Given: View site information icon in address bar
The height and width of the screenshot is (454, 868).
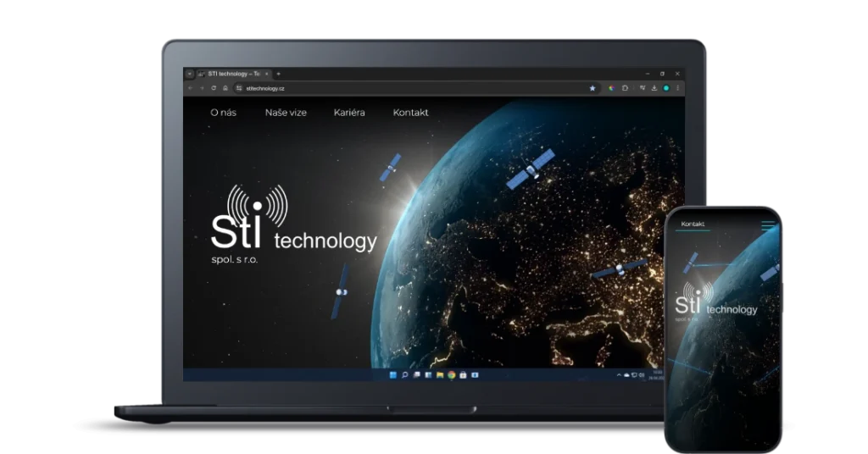Looking at the screenshot, I should 239,88.
